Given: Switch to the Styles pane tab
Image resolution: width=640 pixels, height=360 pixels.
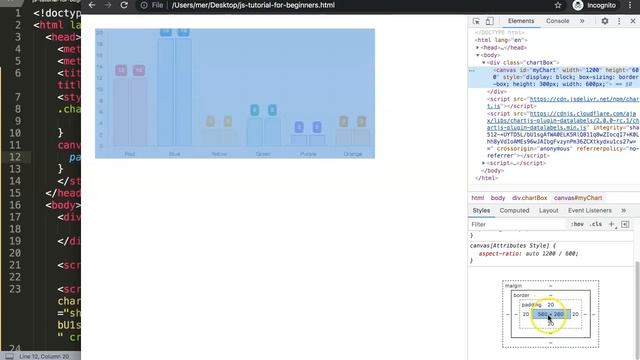Looking at the screenshot, I should pyautogui.click(x=481, y=211).
